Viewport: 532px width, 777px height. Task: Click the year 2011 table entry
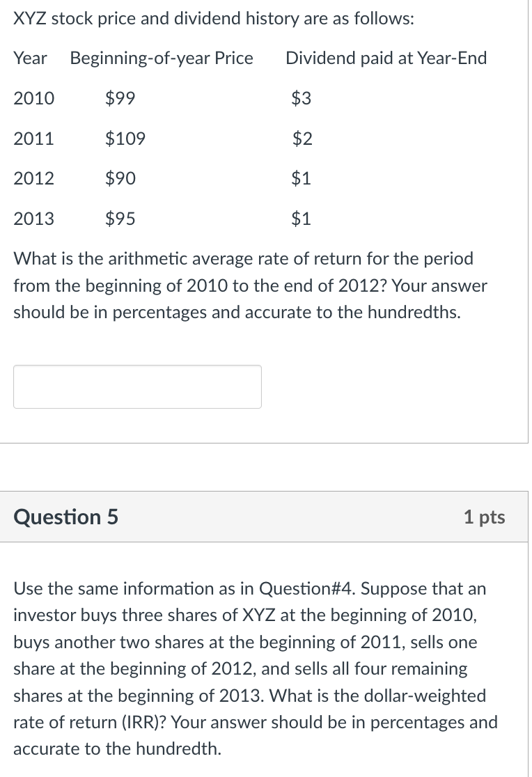pyautogui.click(x=33, y=139)
